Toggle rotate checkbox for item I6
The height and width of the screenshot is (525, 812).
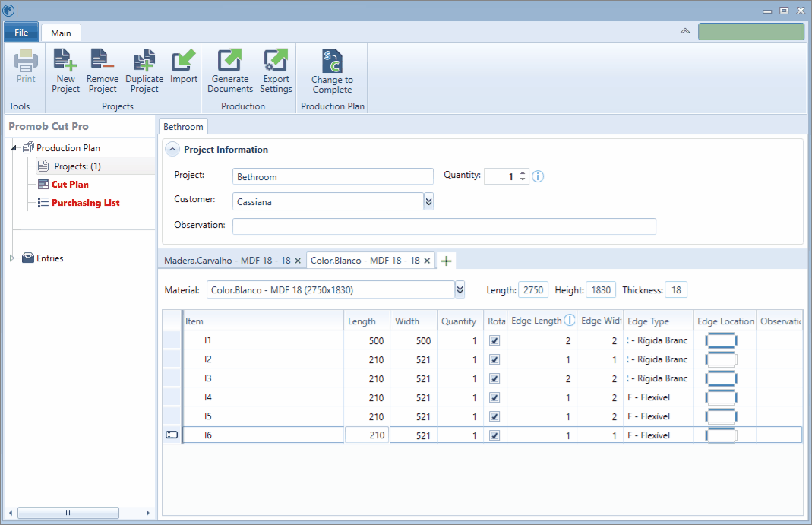494,435
